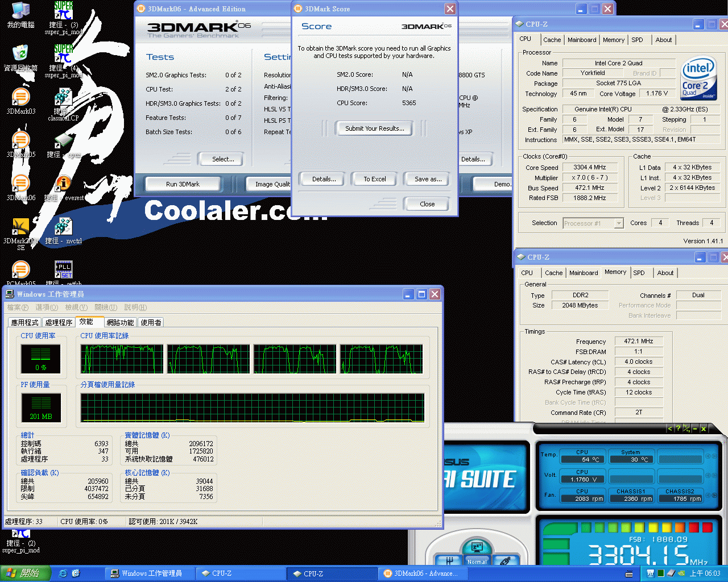The width and height of the screenshot is (728, 582).
Task: Open Task Manager File menu
Action: (18, 307)
